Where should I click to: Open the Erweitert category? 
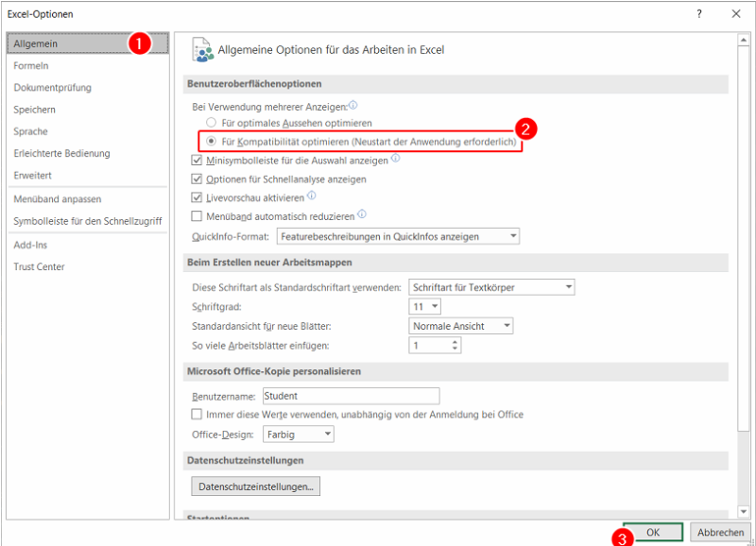[88, 175]
